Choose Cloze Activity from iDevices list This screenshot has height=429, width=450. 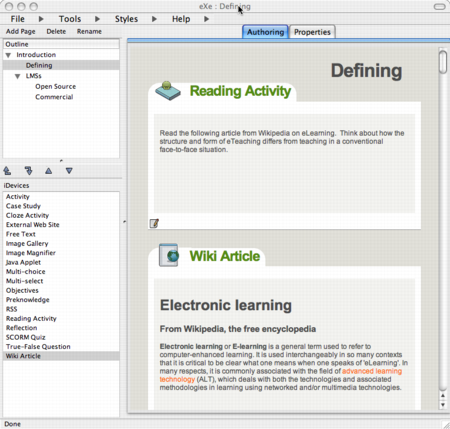pyautogui.click(x=27, y=215)
